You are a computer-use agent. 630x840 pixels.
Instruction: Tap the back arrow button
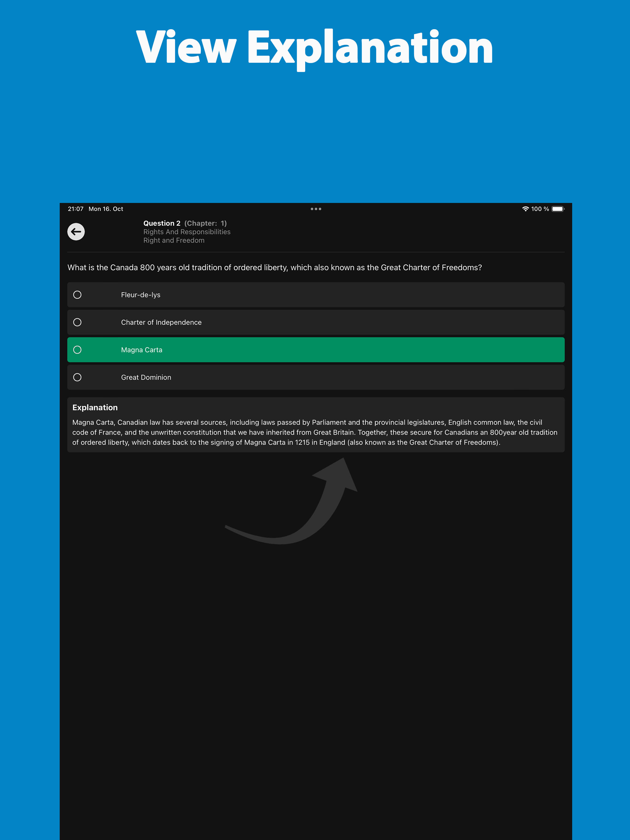[x=76, y=232]
